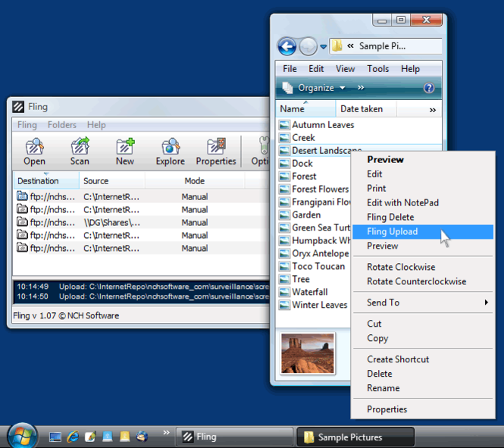
Task: Click the Sample Pi... address bar
Action: 386,46
